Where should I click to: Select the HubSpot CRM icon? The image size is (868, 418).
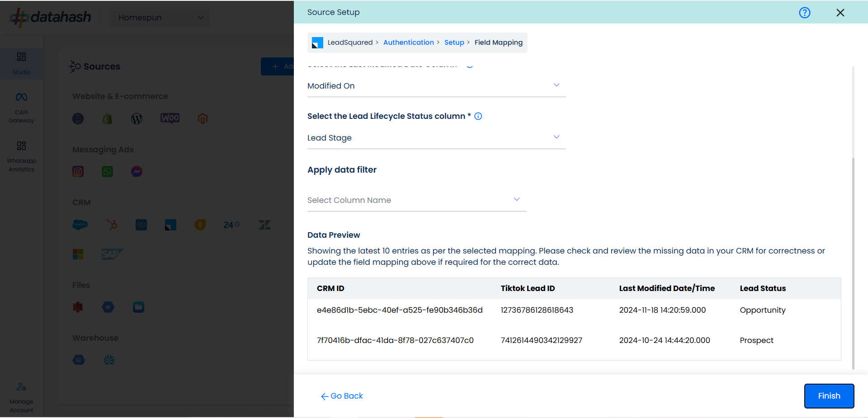pyautogui.click(x=112, y=225)
